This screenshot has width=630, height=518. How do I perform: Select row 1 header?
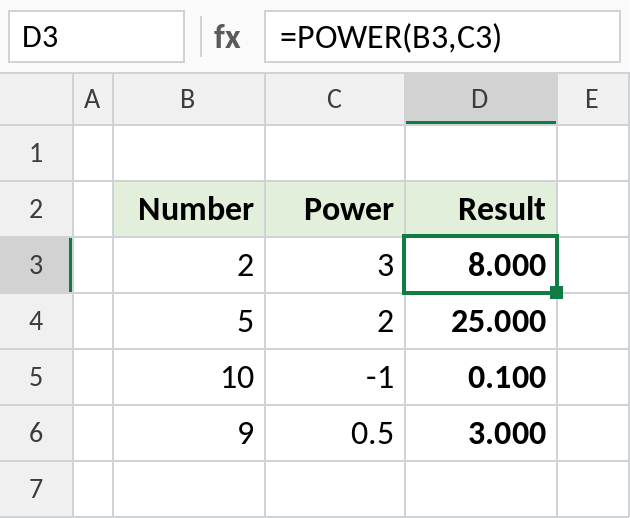pyautogui.click(x=36, y=153)
